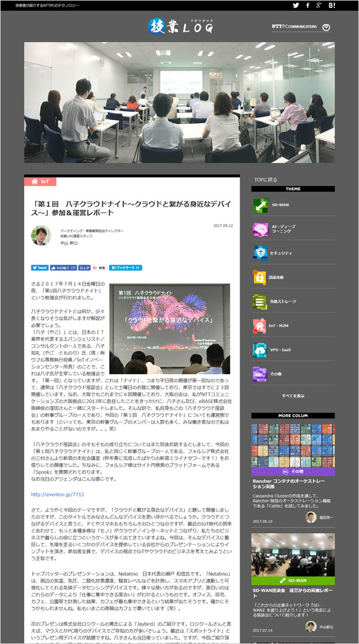
Task: Open the security shield theme icon
Action: pos(261,253)
